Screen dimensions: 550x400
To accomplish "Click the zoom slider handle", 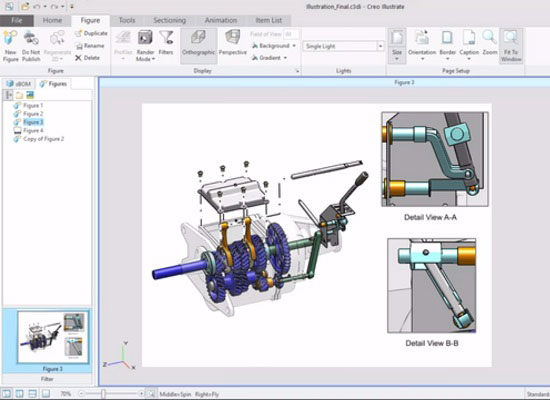I will pos(103,394).
